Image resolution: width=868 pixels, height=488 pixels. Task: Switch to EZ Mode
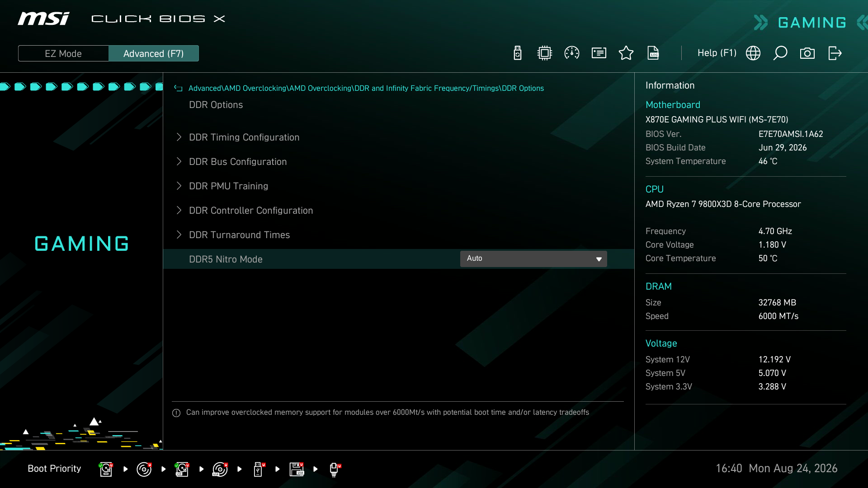coord(63,53)
